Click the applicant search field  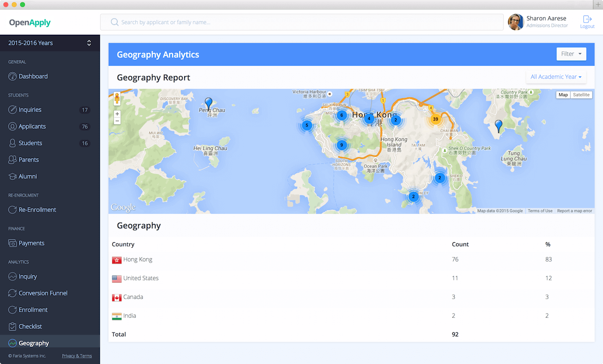point(301,22)
